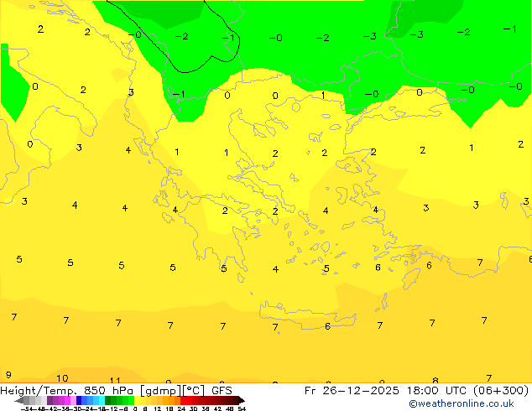The image size is (532, 411).
Task: Pick the yellow swatch in the temperature scale
Action: [x=137, y=400]
